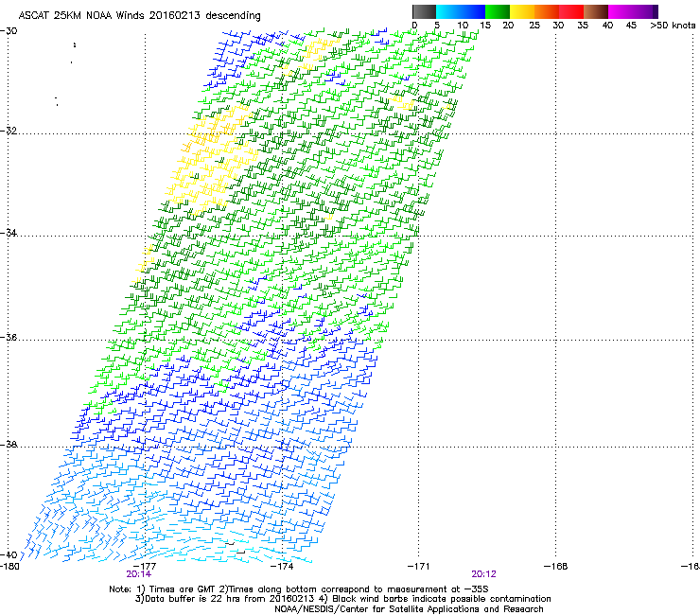Select the '-36' latitude axis label

(x=9, y=337)
